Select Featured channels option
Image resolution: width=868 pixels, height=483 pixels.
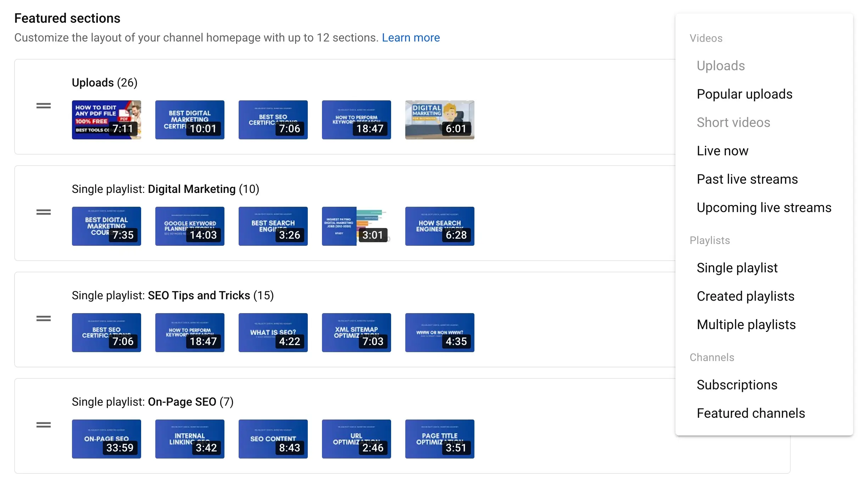point(750,412)
